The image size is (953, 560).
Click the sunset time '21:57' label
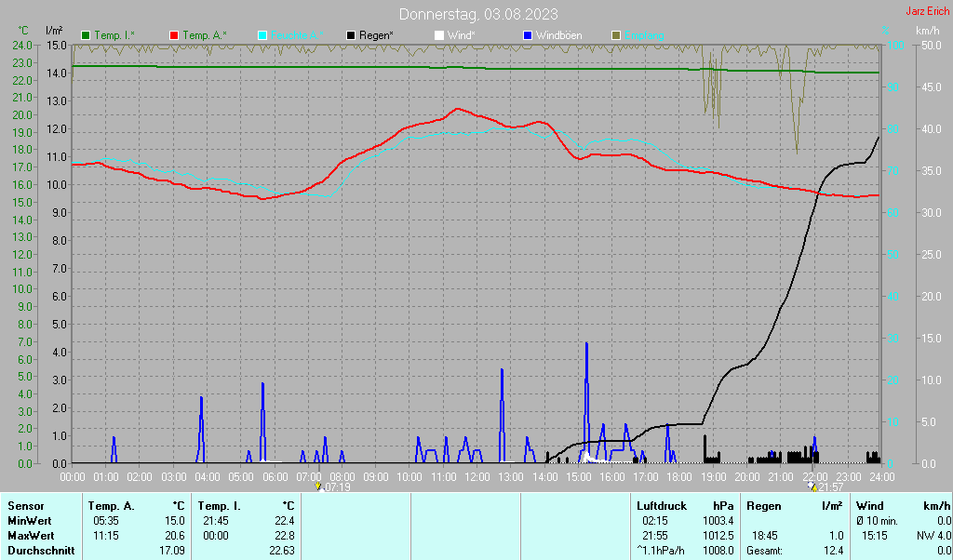tap(831, 487)
